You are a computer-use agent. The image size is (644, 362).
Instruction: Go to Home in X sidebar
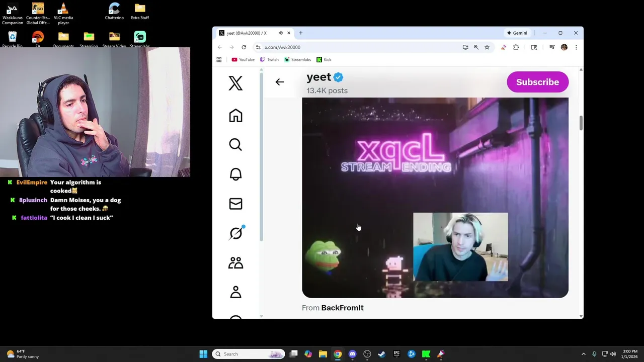click(x=235, y=116)
